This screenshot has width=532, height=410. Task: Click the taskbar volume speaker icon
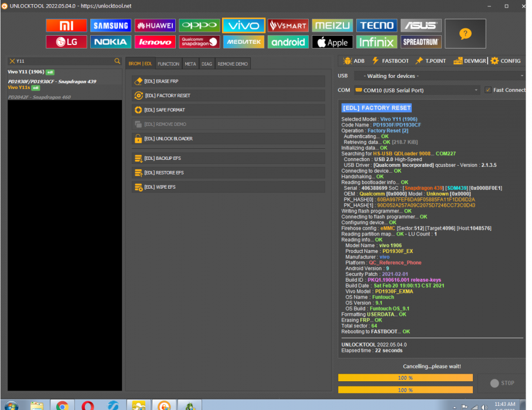tap(484, 407)
